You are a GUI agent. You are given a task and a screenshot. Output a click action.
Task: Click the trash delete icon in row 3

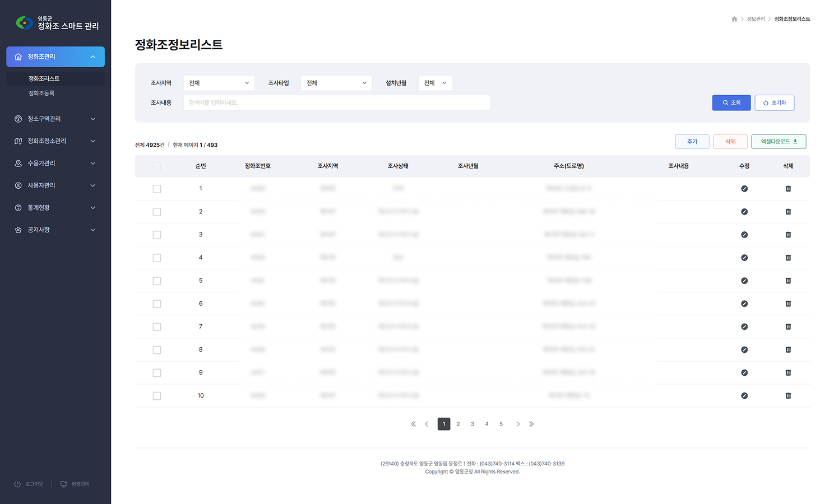[x=788, y=235]
